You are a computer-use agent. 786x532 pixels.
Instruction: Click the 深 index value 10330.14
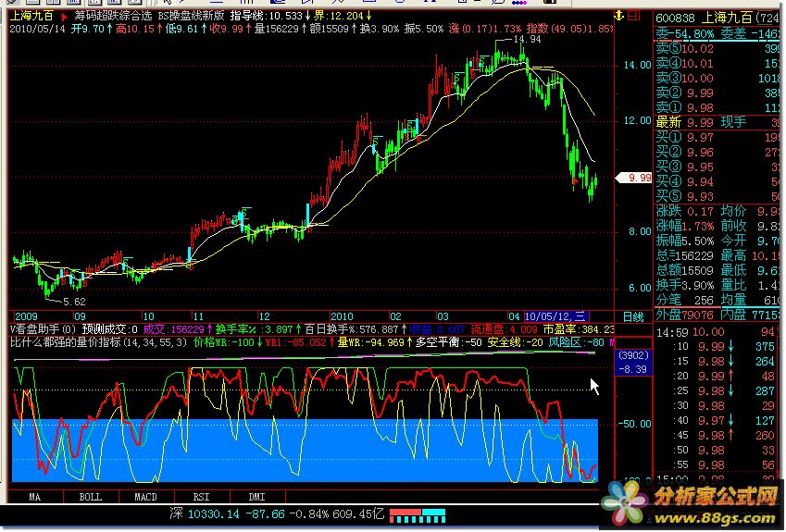[x=214, y=513]
